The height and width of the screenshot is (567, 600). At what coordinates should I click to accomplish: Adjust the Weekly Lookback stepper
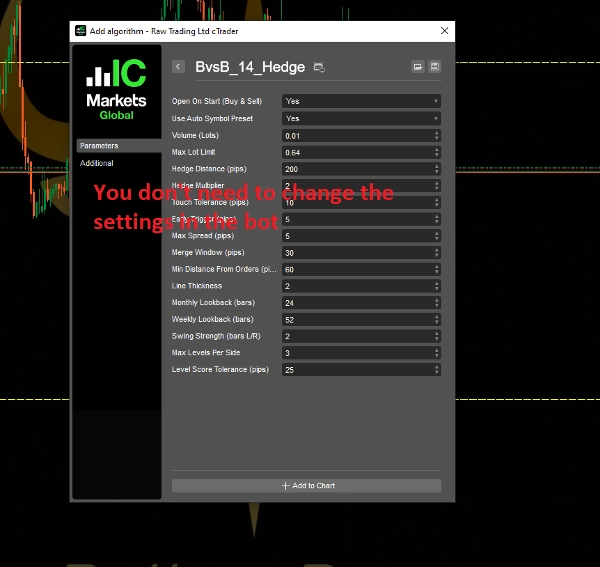coord(437,320)
